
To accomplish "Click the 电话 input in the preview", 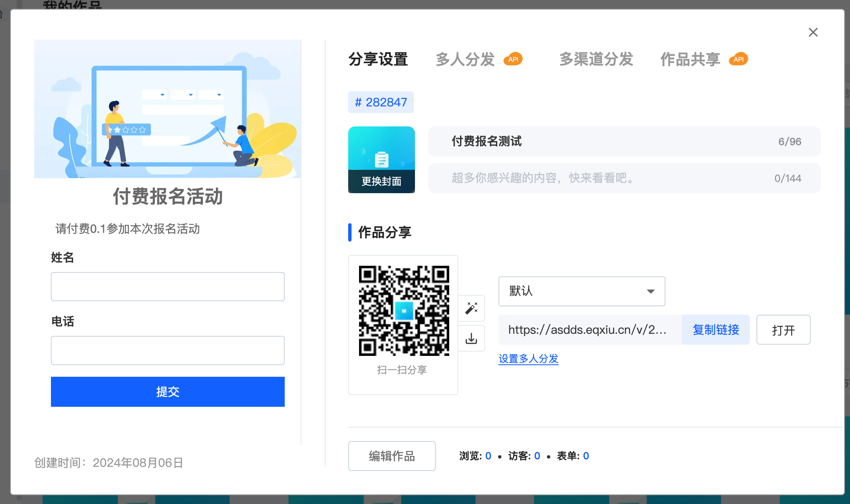I will point(168,350).
